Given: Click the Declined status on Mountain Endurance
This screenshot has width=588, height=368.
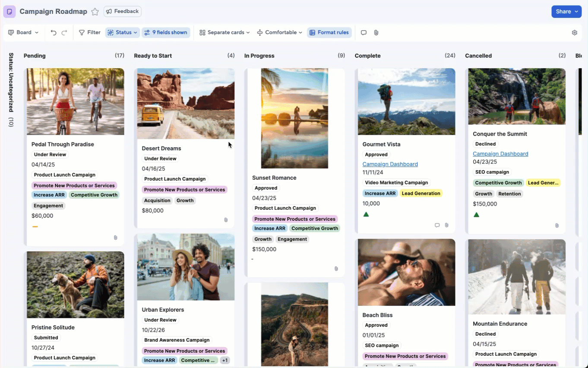Looking at the screenshot, I should [485, 334].
